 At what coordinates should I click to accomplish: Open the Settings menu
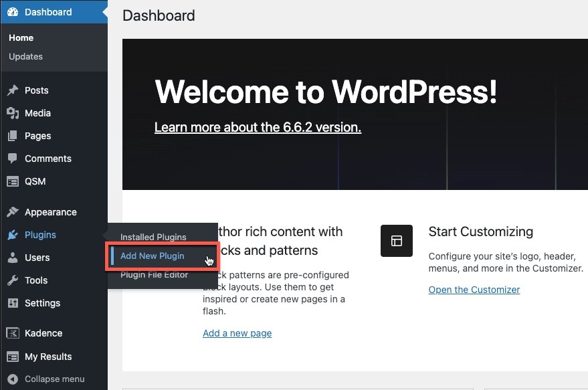(42, 303)
